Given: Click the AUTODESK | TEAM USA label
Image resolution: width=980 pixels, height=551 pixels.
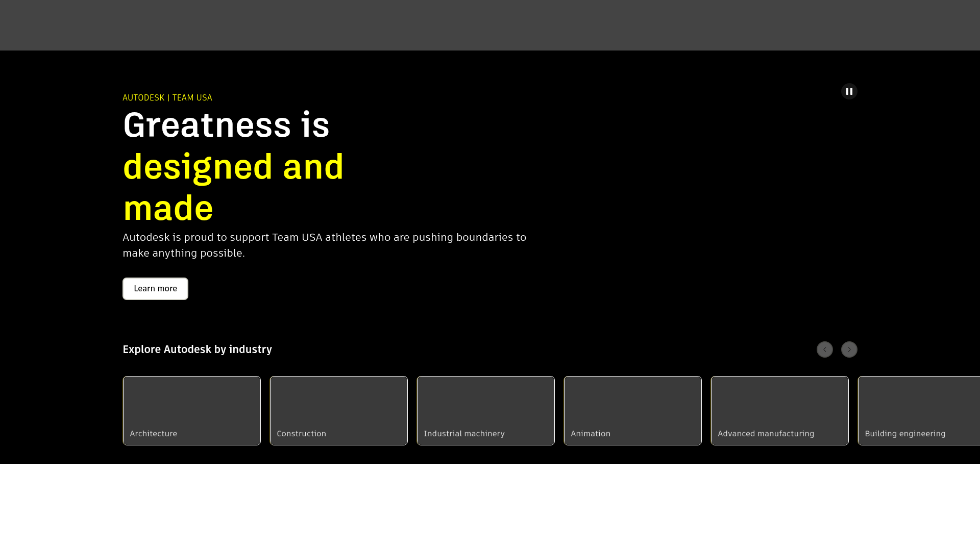Looking at the screenshot, I should pos(167,97).
